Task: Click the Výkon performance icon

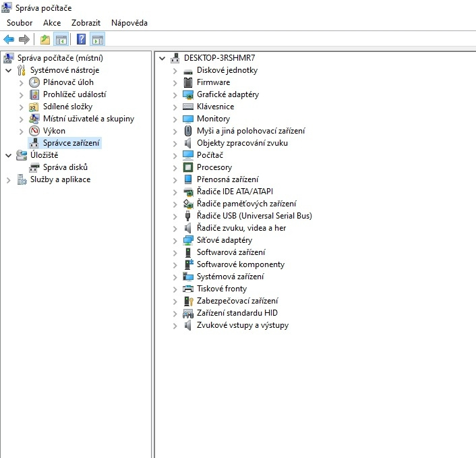Action: [x=34, y=131]
